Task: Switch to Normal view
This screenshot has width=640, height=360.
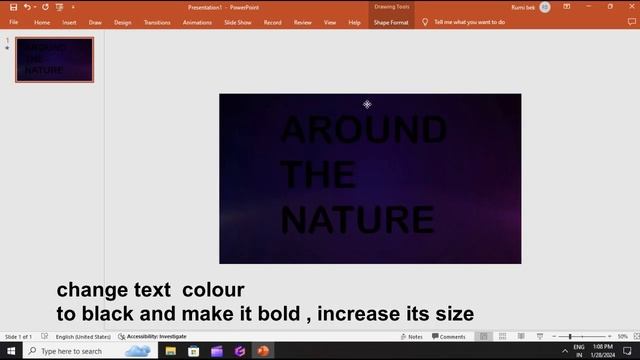Action: coord(484,336)
